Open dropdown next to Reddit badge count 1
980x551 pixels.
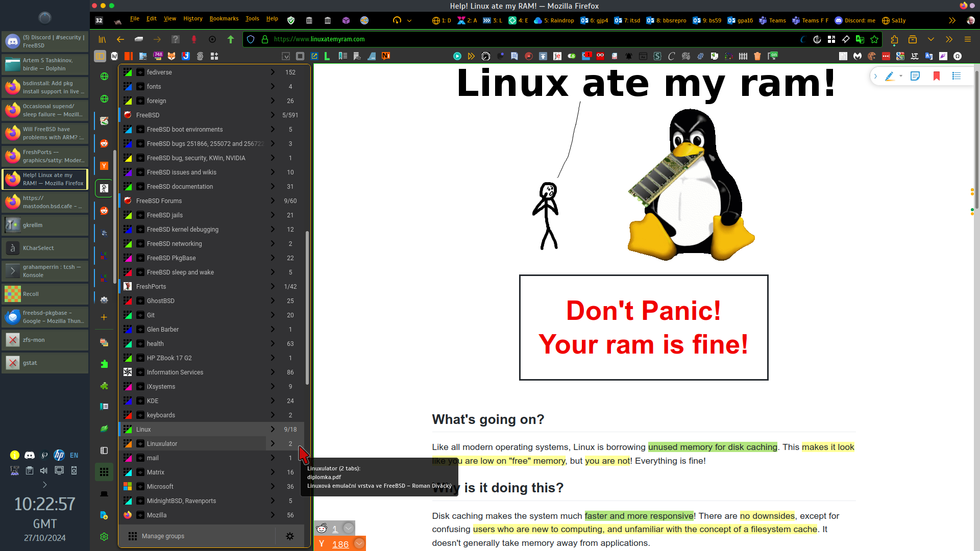click(349, 529)
